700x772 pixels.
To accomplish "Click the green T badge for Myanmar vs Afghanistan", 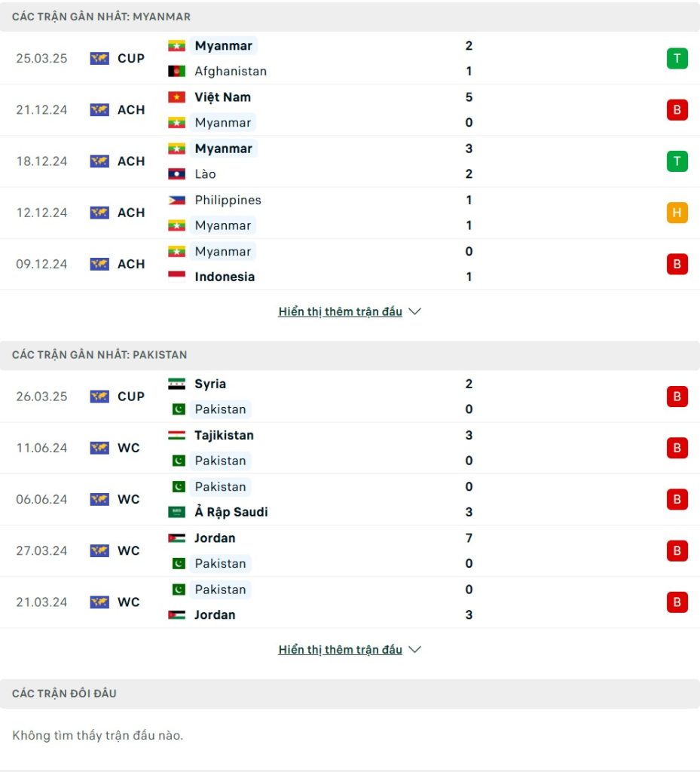I will tap(677, 58).
